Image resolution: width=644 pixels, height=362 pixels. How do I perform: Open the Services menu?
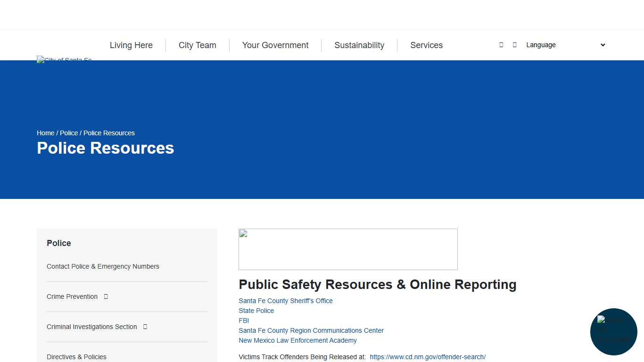pos(426,45)
